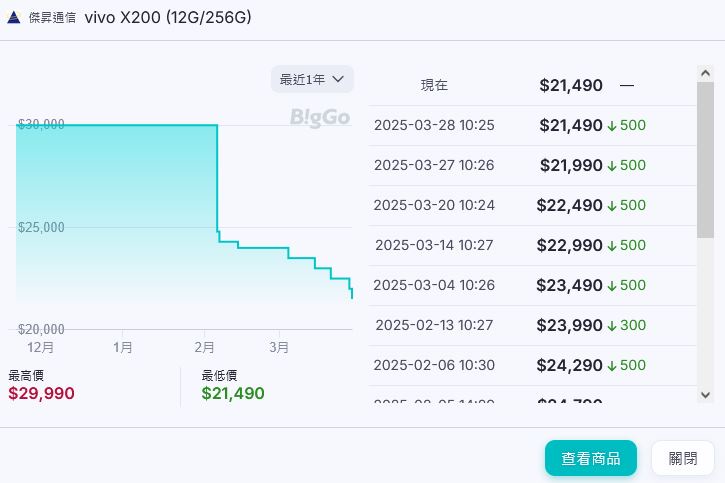Image resolution: width=725 pixels, height=483 pixels.
Task: Select the 2025-03-27 10:26 price row
Action: (x=434, y=165)
